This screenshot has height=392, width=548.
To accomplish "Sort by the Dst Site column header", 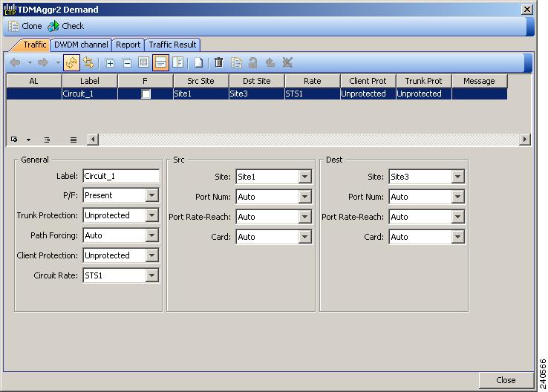I will [x=257, y=81].
